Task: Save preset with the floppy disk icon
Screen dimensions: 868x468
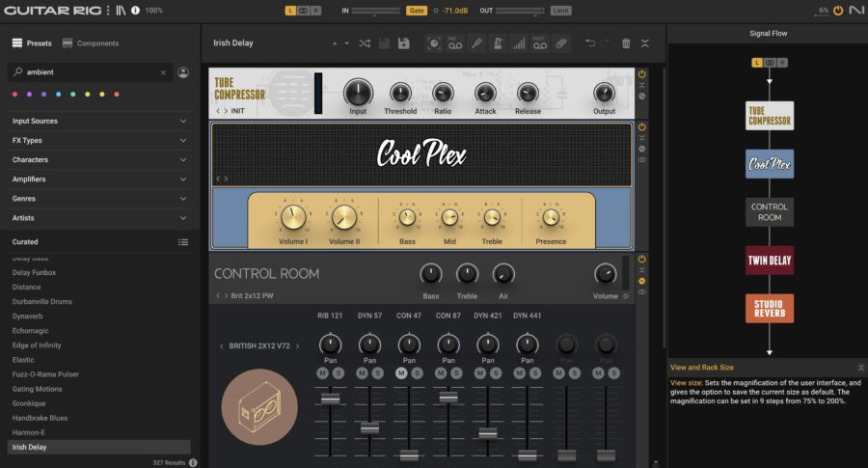Action: (403, 43)
